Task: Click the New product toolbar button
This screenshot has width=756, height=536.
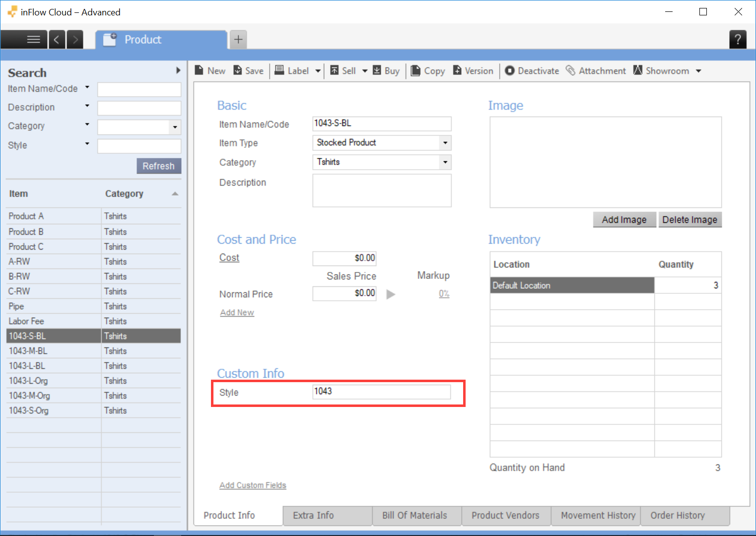Action: click(210, 70)
